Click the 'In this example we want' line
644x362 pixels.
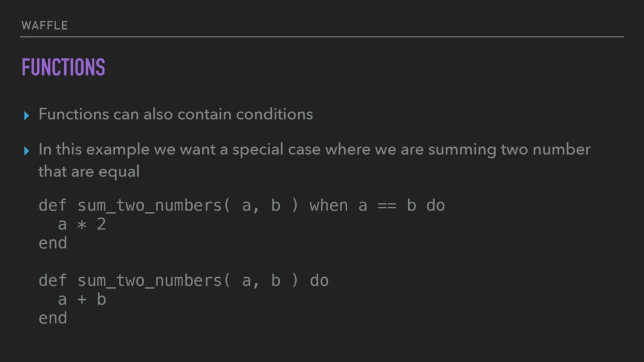click(314, 150)
